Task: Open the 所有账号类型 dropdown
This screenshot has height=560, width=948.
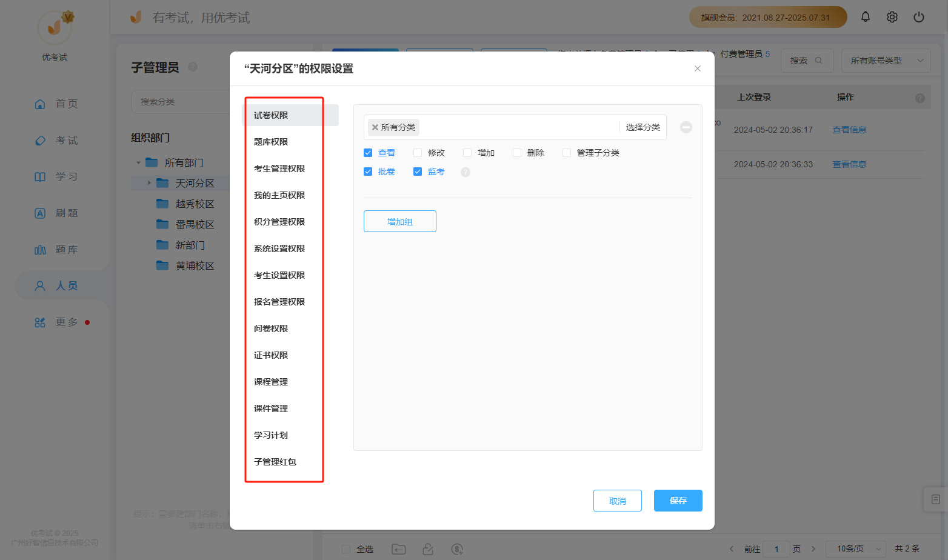Action: (x=886, y=61)
